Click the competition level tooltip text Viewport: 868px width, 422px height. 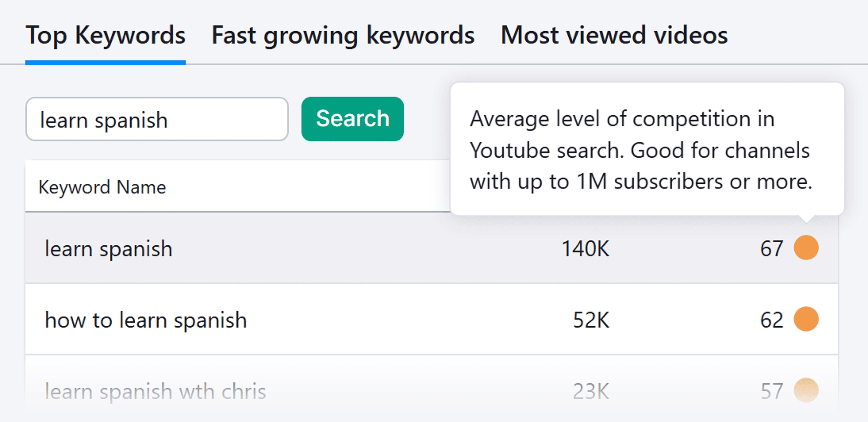click(x=641, y=150)
